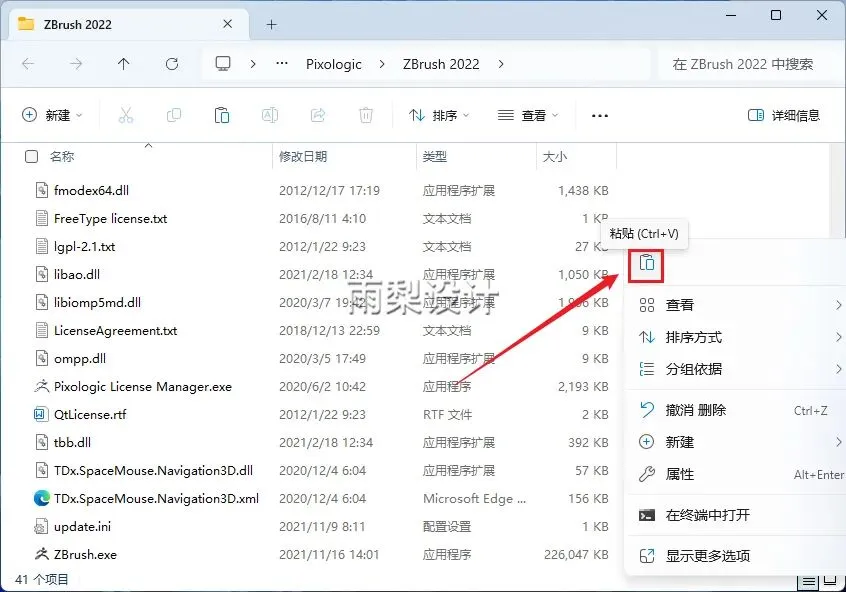Select update.ini settings file icon
This screenshot has width=846, height=592.
42,526
